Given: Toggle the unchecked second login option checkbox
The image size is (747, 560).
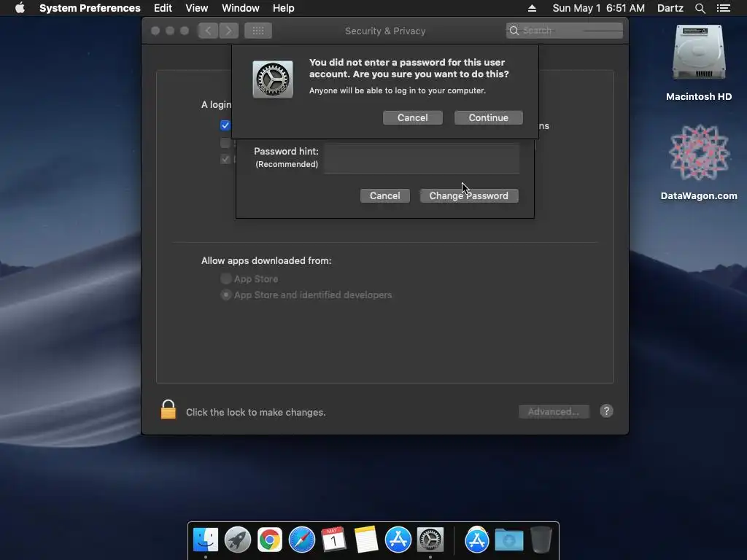Looking at the screenshot, I should pyautogui.click(x=225, y=143).
